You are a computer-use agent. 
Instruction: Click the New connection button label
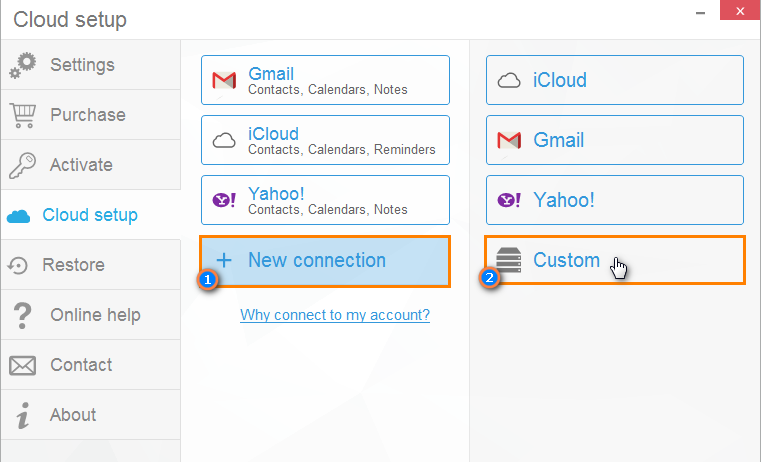(317, 261)
